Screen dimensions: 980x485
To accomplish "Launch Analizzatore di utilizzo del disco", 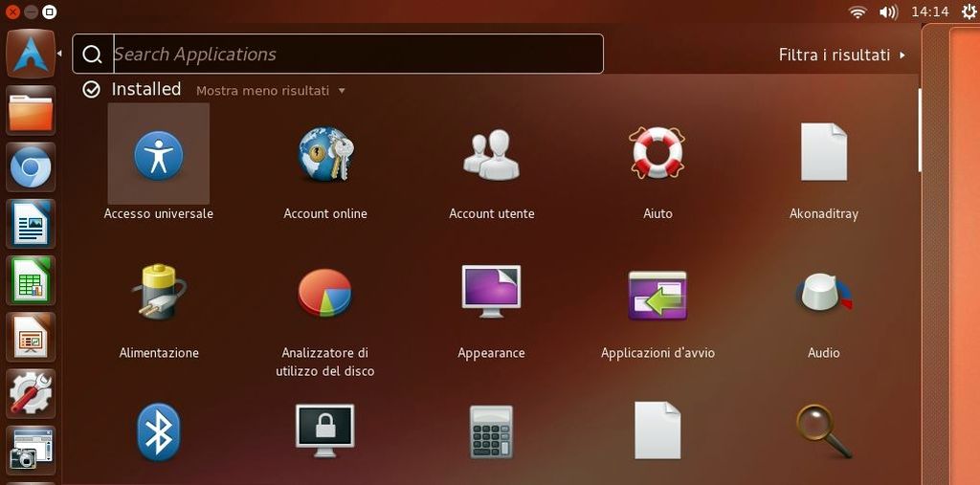I will click(x=325, y=294).
